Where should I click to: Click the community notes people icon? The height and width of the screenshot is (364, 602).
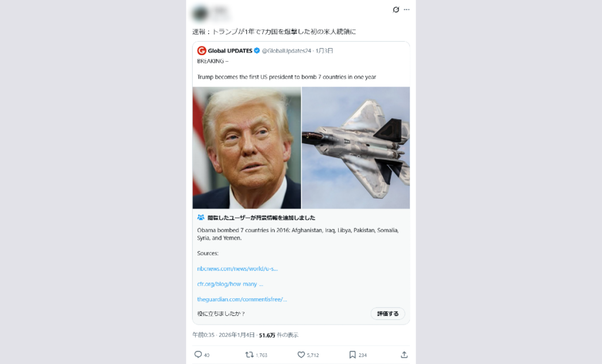point(201,217)
